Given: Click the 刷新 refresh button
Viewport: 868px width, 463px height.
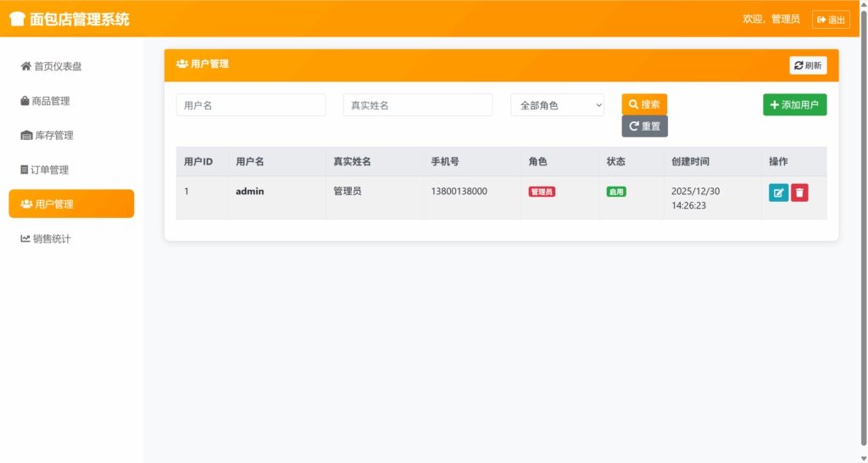Looking at the screenshot, I should tap(808, 65).
